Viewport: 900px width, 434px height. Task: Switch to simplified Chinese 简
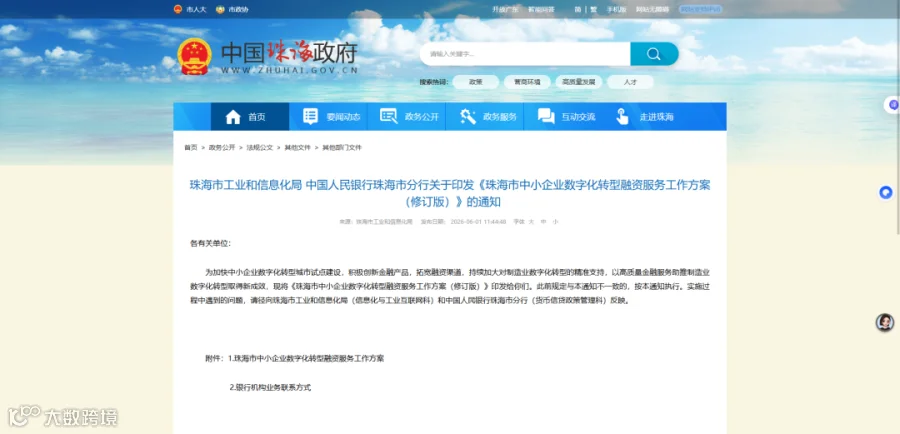577,9
